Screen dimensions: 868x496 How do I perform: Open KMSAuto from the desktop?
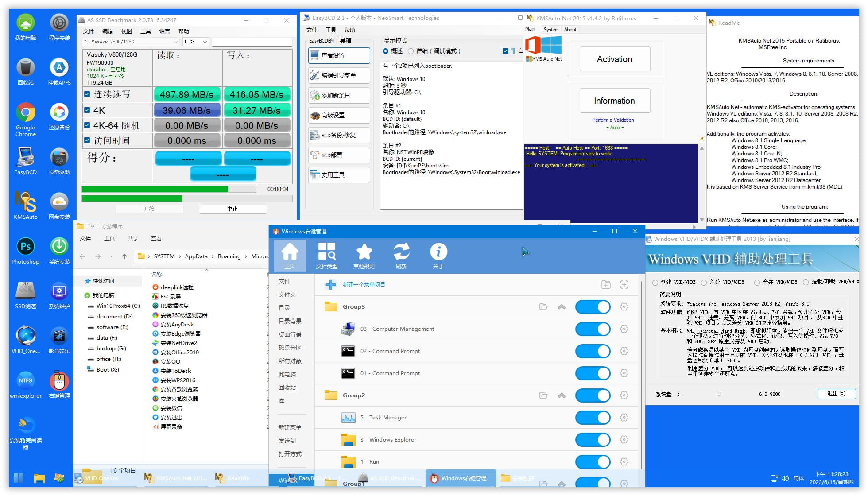tap(25, 201)
